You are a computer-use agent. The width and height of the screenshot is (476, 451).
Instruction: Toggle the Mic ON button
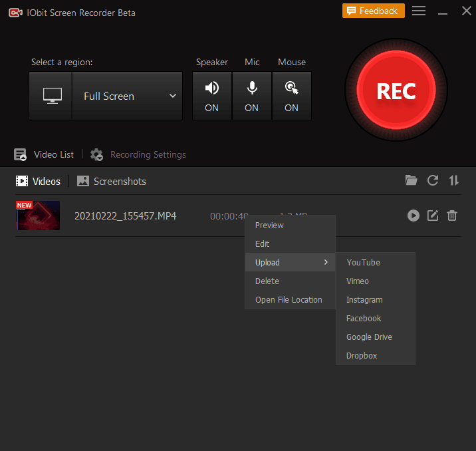coord(252,96)
